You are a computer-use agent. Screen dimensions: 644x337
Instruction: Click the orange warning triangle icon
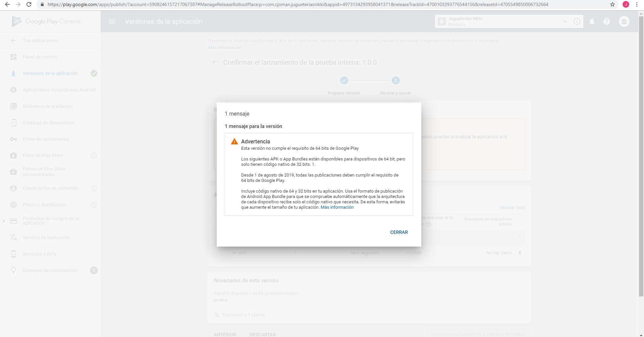tap(234, 141)
